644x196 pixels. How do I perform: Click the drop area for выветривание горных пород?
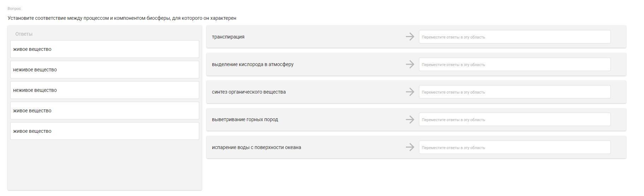[x=514, y=119]
